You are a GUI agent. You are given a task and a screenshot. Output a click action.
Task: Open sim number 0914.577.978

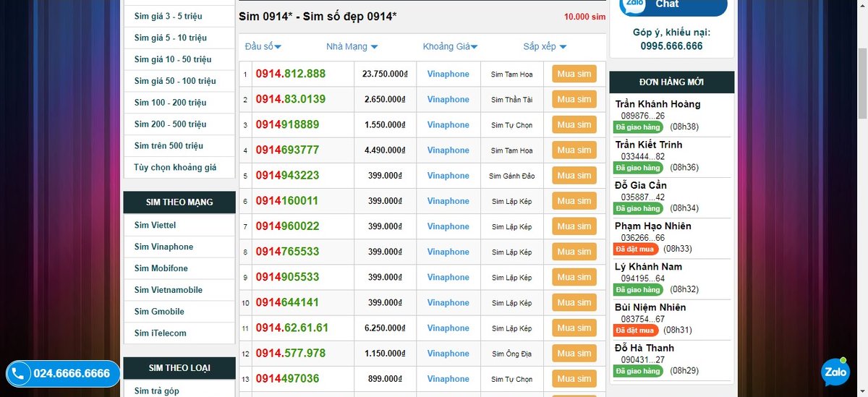291,354
